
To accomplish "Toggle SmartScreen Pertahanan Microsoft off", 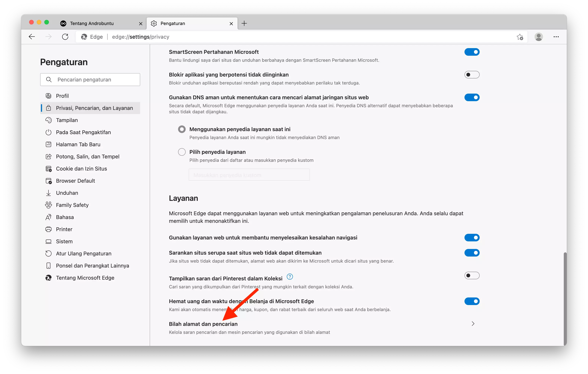I will [x=472, y=52].
